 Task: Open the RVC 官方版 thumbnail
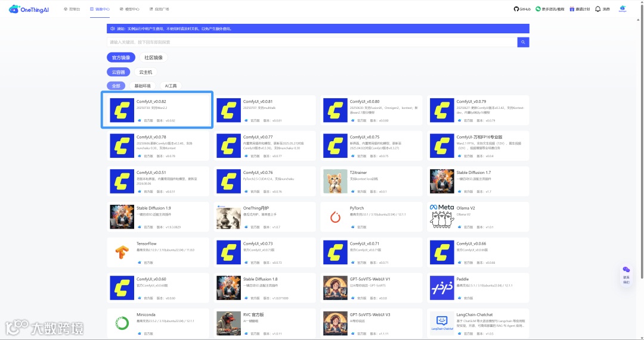click(229, 323)
